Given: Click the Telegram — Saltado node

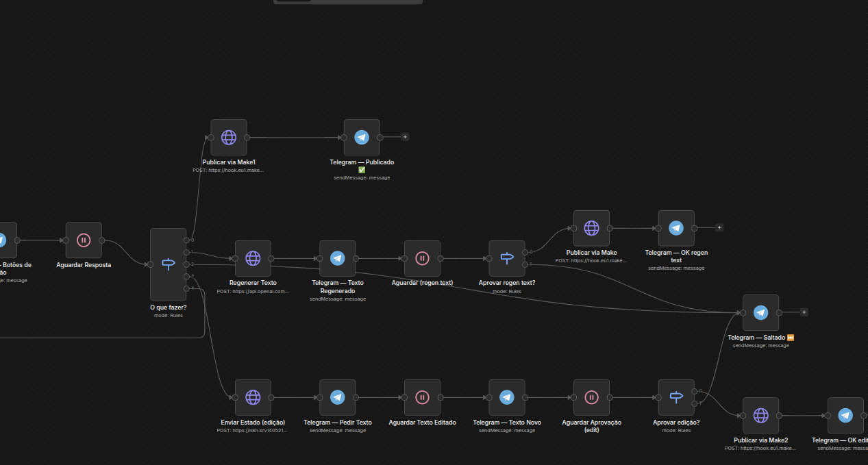Looking at the screenshot, I should (x=760, y=313).
